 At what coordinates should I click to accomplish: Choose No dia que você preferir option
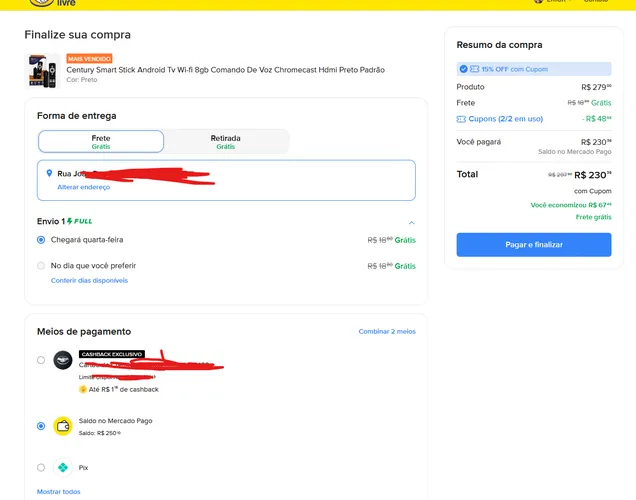click(x=41, y=266)
